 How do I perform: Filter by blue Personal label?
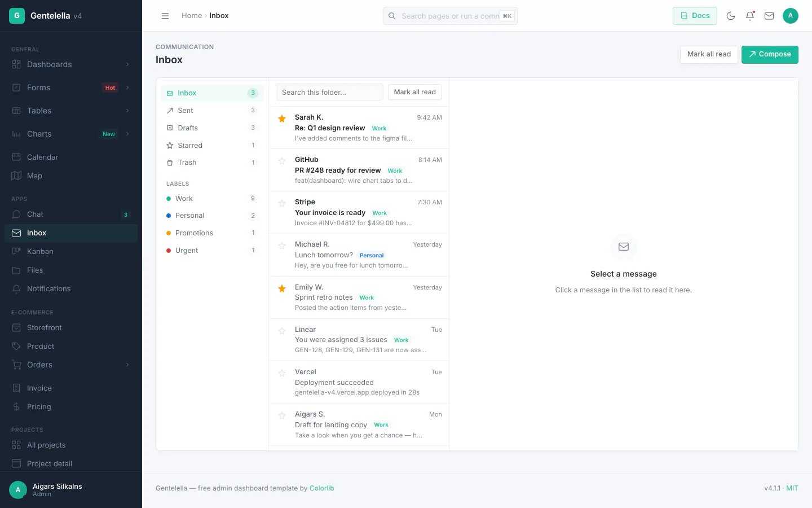[212, 216]
